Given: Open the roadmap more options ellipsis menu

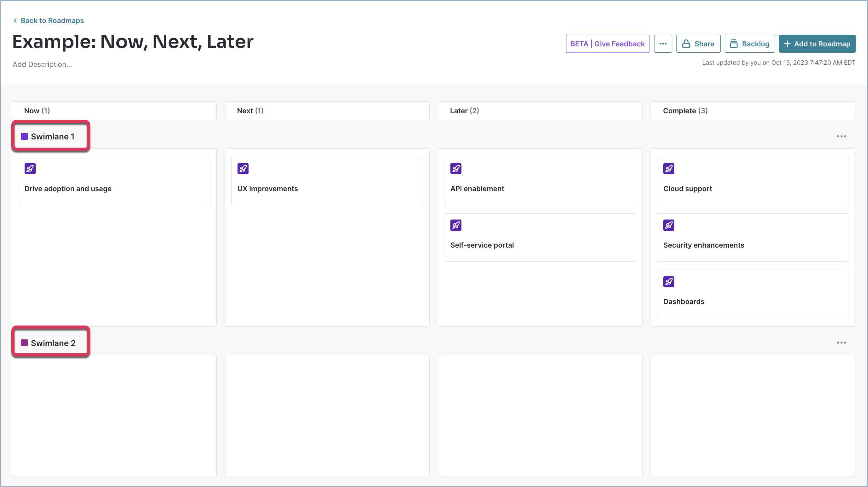Looking at the screenshot, I should 663,44.
